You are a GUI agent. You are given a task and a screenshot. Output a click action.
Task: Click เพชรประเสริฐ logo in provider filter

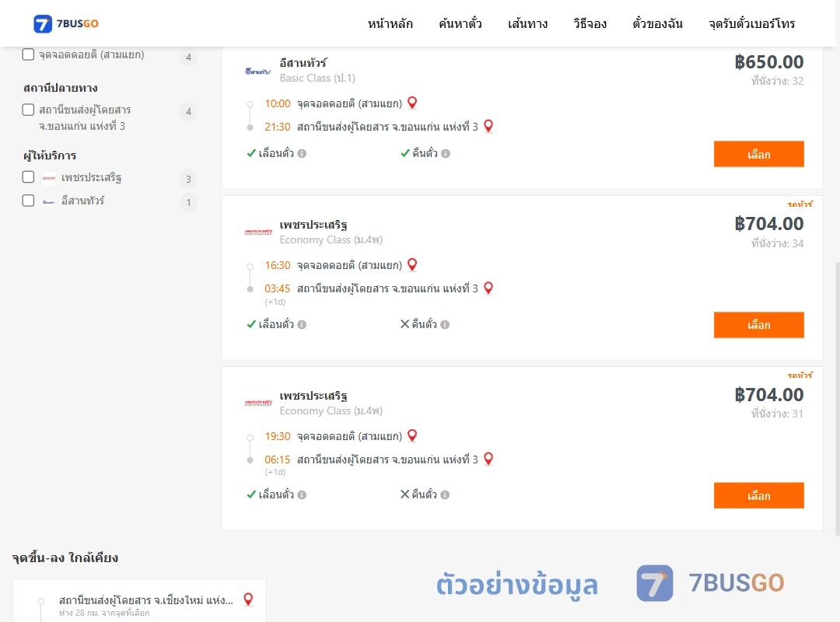click(x=49, y=178)
